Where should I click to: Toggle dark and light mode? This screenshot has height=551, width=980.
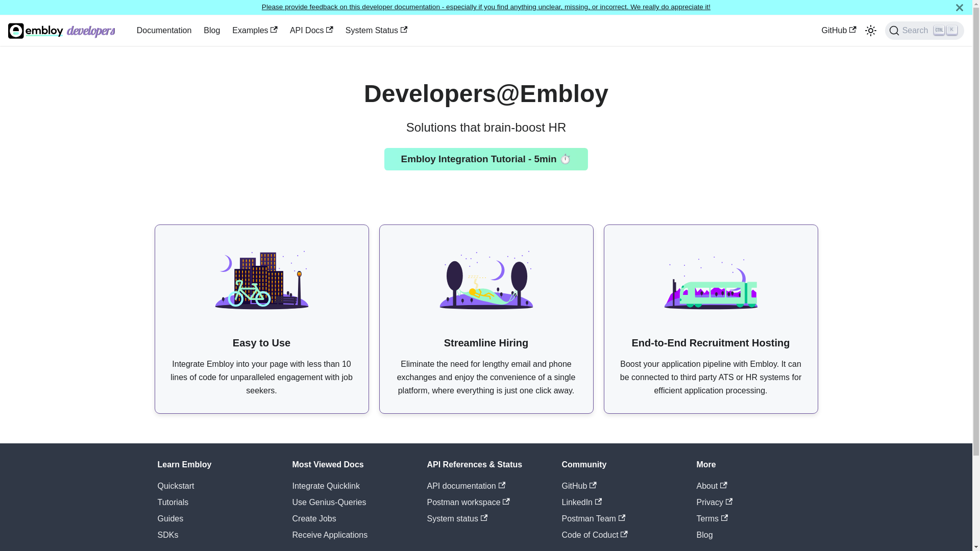[x=870, y=31]
